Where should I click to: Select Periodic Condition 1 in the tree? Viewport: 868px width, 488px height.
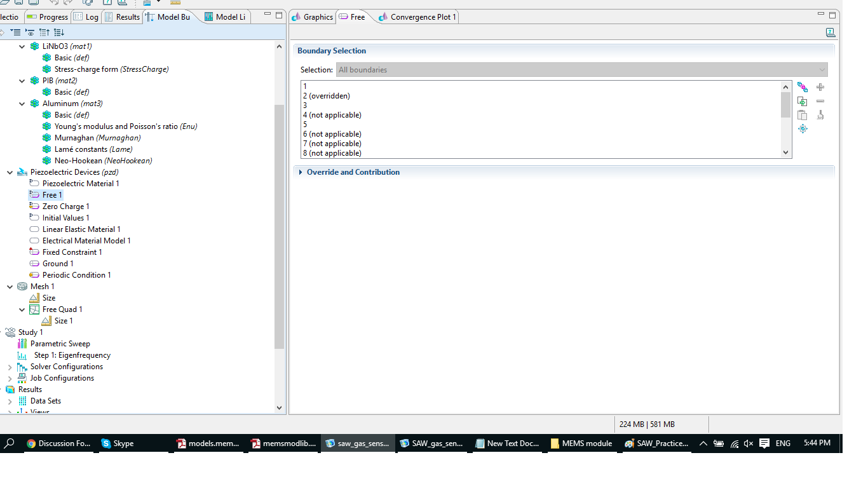point(76,275)
